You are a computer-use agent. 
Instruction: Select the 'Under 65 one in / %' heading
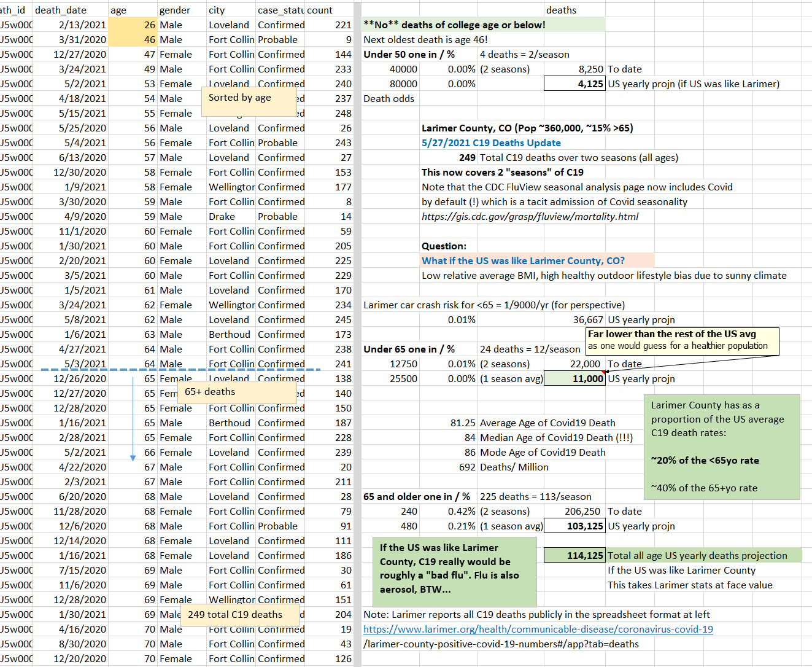[x=409, y=349]
